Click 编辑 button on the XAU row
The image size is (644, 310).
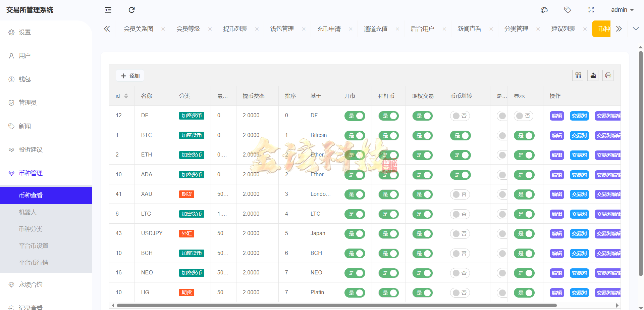pyautogui.click(x=556, y=194)
